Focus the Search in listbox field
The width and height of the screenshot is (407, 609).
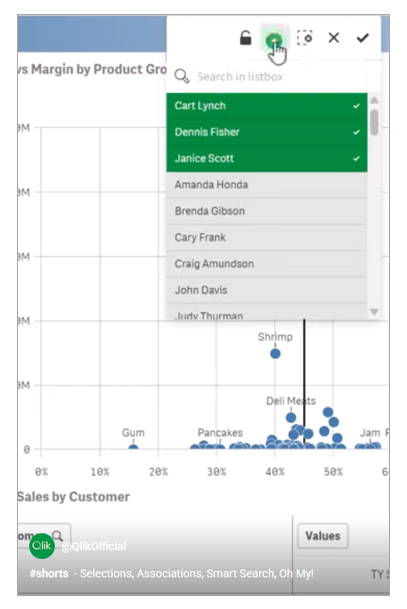tap(272, 77)
